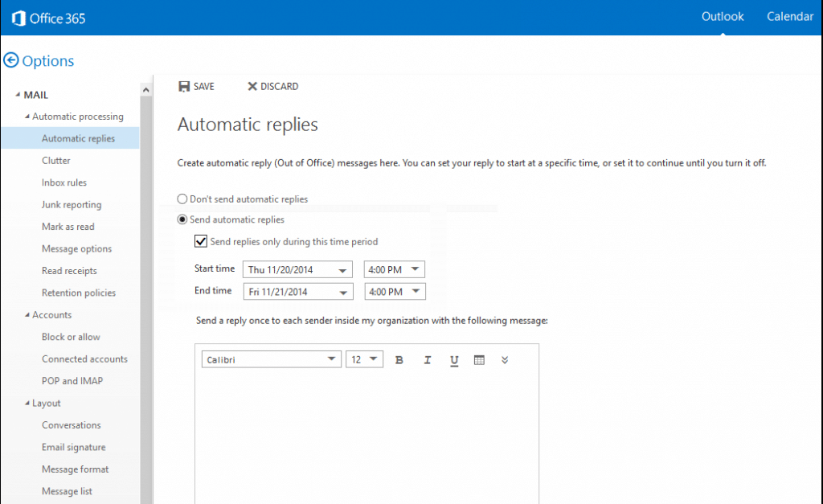
Task: Click the Save floppy disk icon
Action: click(184, 87)
